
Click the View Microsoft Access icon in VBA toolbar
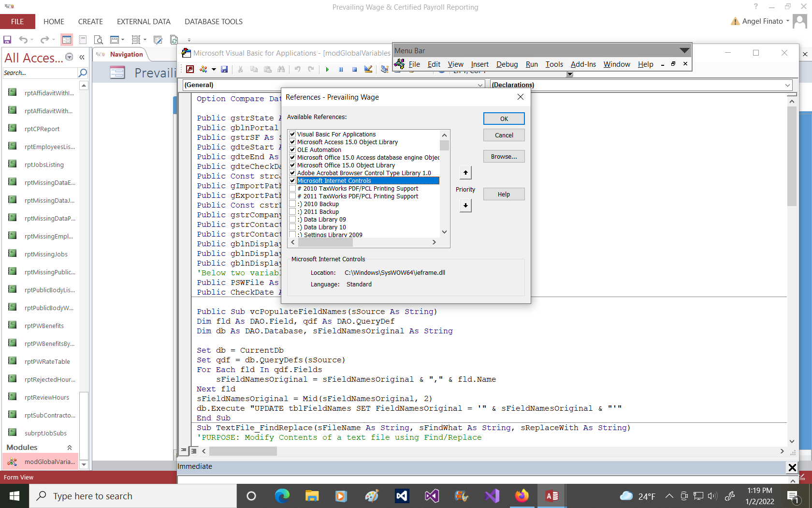click(x=190, y=69)
